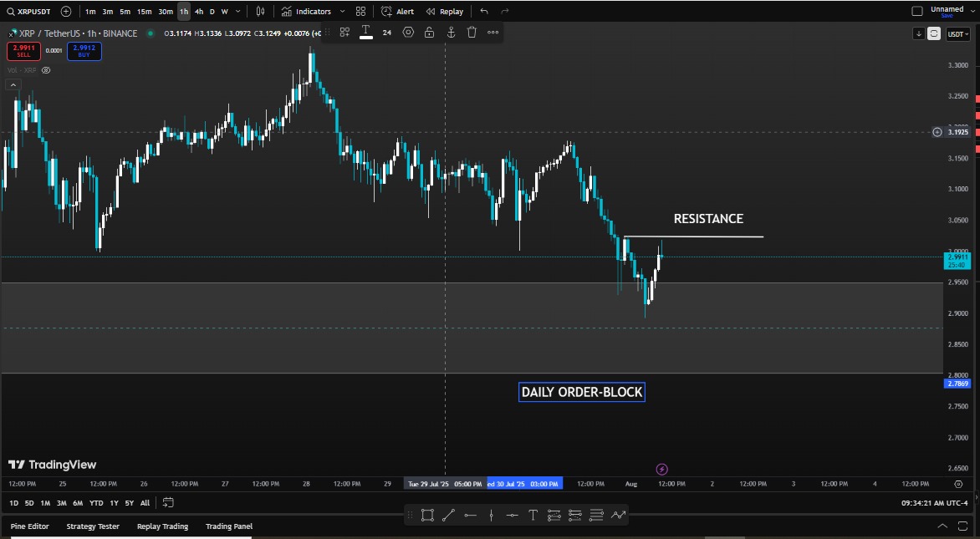980x539 pixels.
Task: Collapse the indicator legend chevron
Action: 13,84
